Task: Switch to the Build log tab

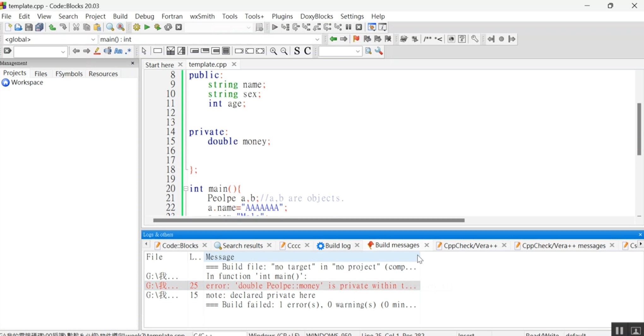Action: [337, 246]
